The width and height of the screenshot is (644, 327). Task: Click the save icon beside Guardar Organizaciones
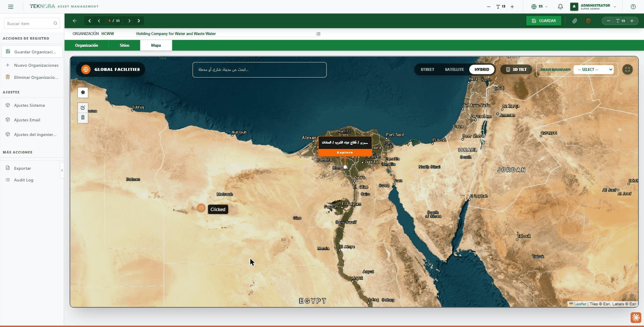[8, 52]
